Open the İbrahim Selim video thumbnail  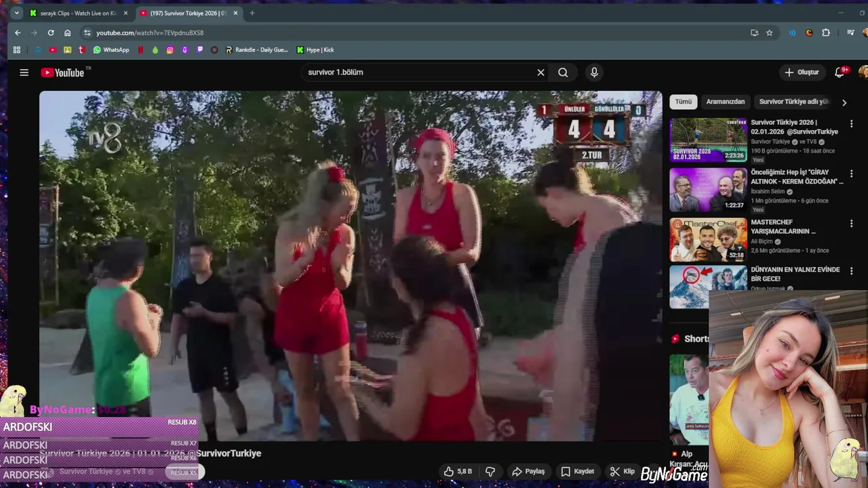709,190
